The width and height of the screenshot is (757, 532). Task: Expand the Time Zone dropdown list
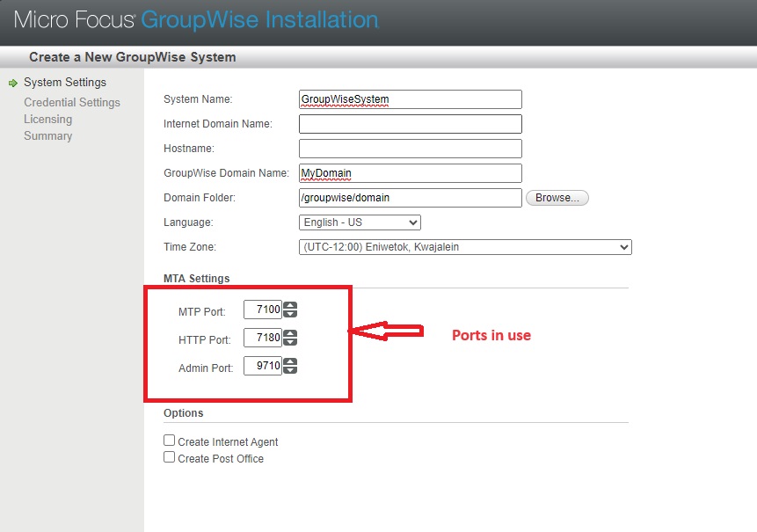[x=465, y=247]
